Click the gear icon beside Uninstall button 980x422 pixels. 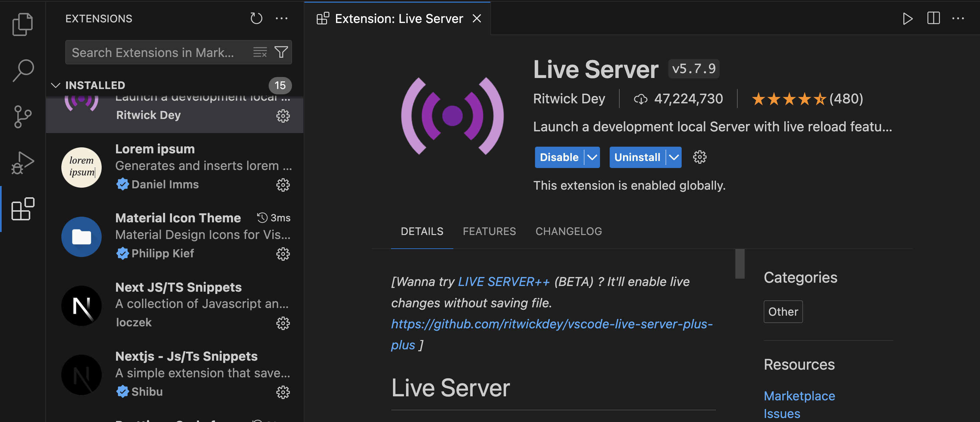click(699, 157)
